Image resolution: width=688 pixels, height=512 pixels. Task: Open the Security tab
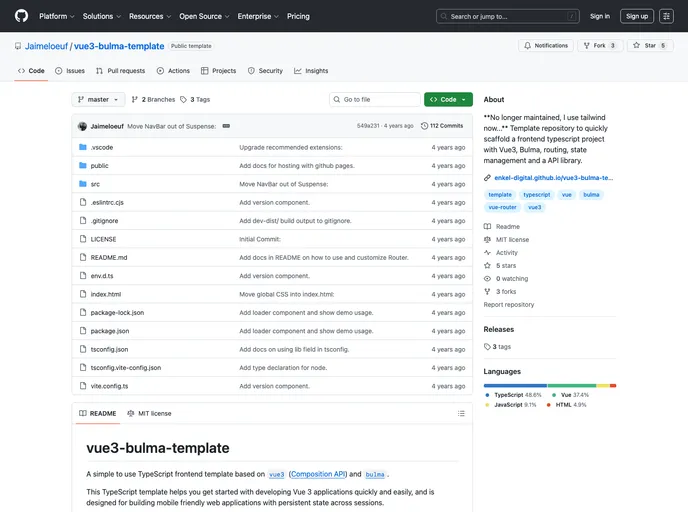[x=265, y=71]
